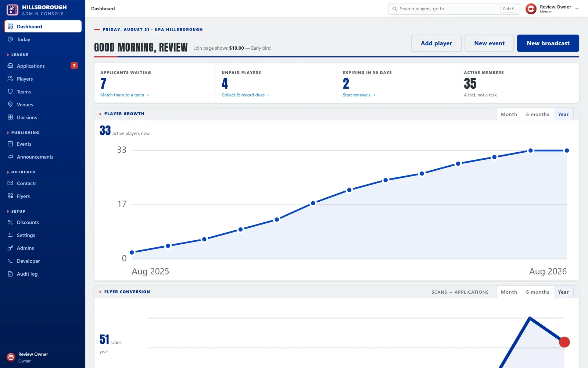Image resolution: width=588 pixels, height=368 pixels.
Task: Click the Today clock icon
Action: pyautogui.click(x=10, y=39)
